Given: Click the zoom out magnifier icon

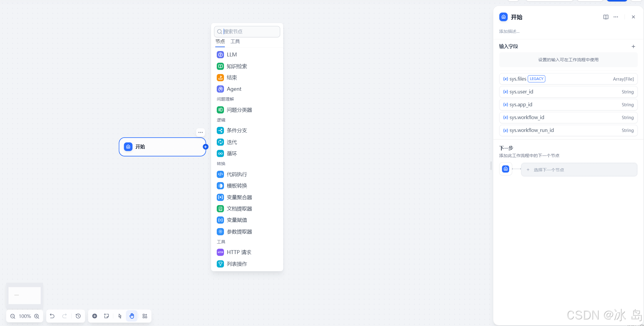Looking at the screenshot, I should point(13,316).
